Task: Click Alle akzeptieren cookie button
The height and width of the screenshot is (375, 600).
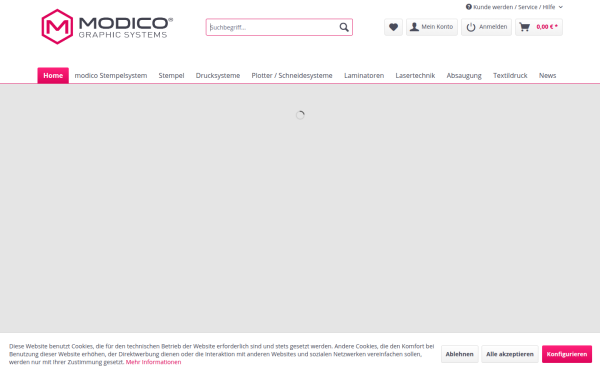Action: point(510,354)
